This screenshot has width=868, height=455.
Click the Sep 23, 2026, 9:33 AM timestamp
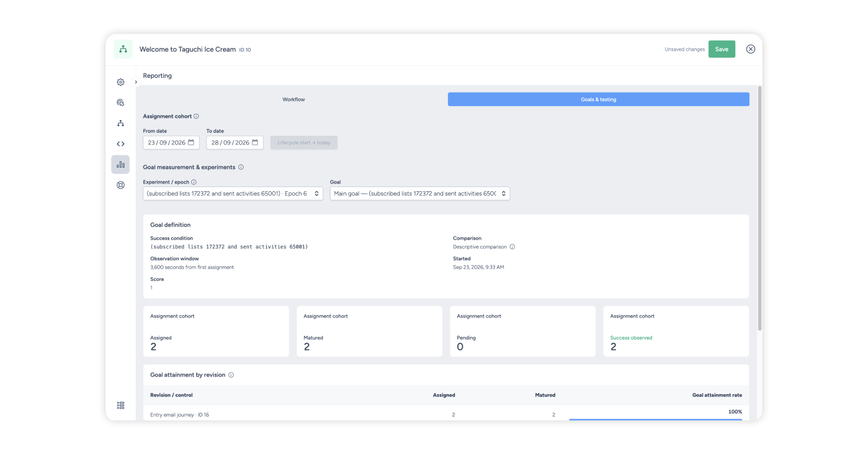[x=479, y=267]
